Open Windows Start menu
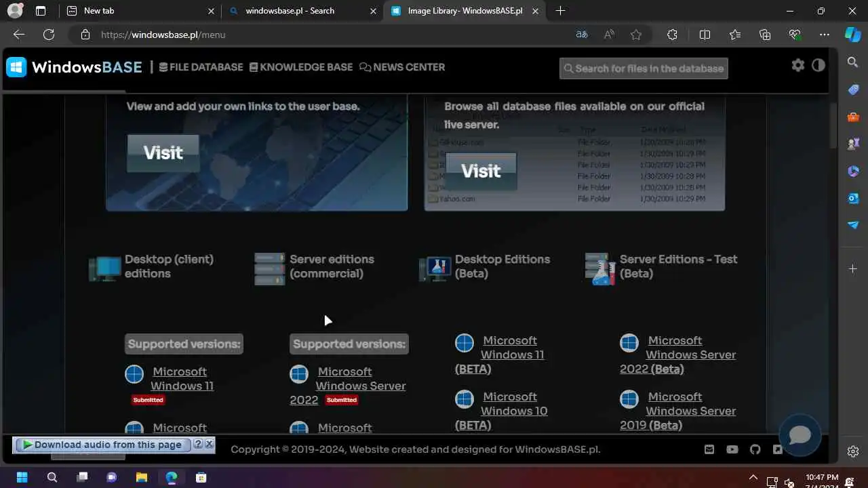Screen dimensions: 868x488 (22, 477)
